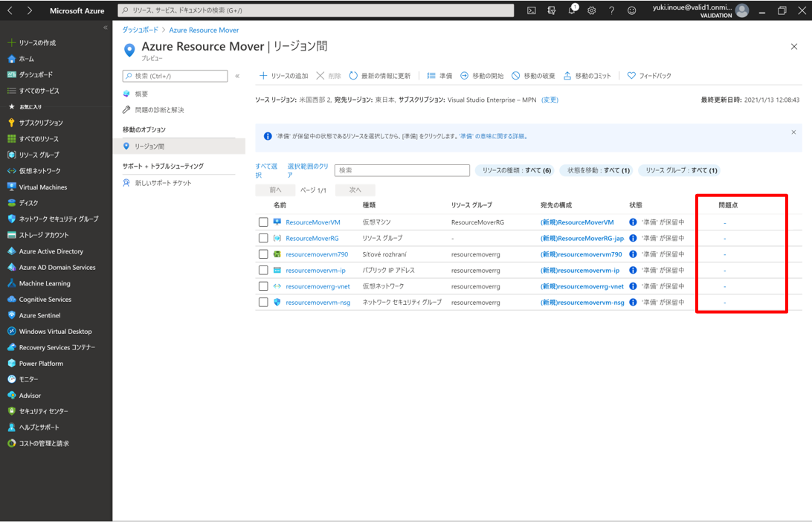Screen dimensions: 812x522
Task: Click the Cognitive Services sidebar icon
Action: [x=12, y=300]
